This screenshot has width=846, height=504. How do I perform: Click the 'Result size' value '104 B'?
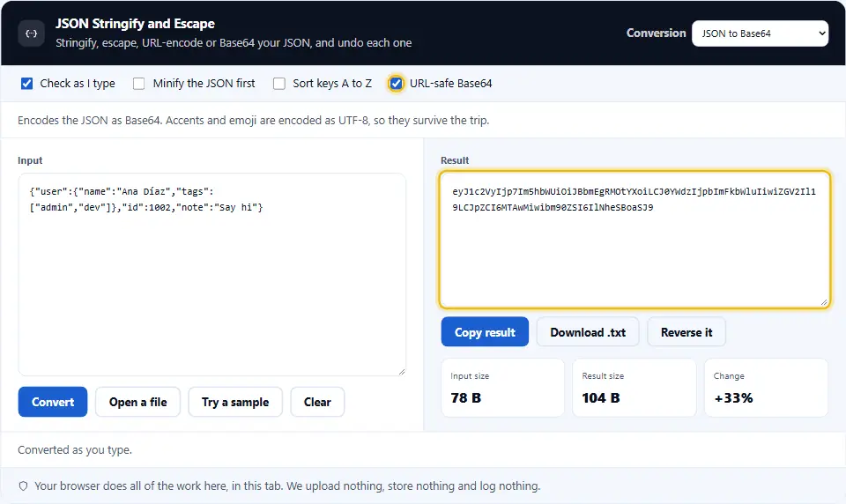(600, 398)
